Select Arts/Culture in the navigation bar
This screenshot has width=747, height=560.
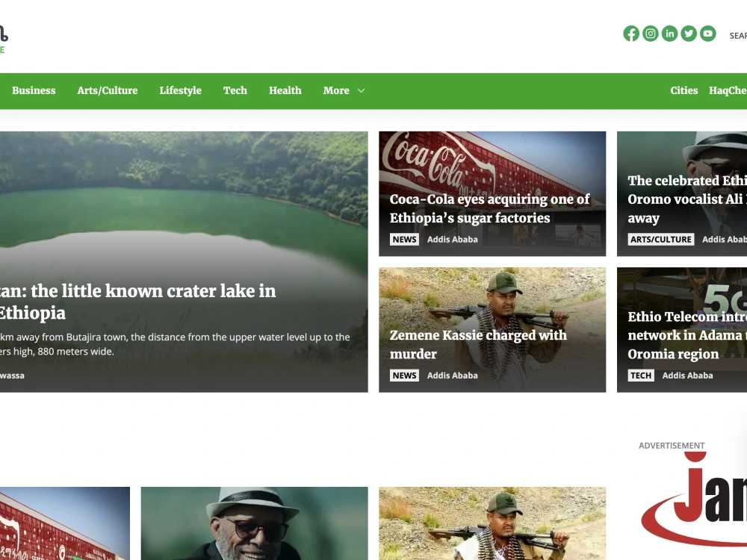(107, 90)
